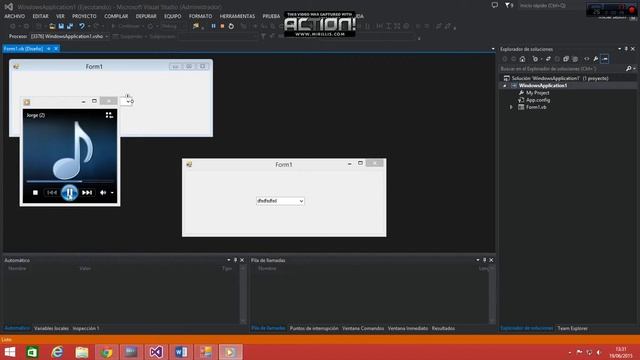Switch to Word in taskbar

(x=181, y=352)
